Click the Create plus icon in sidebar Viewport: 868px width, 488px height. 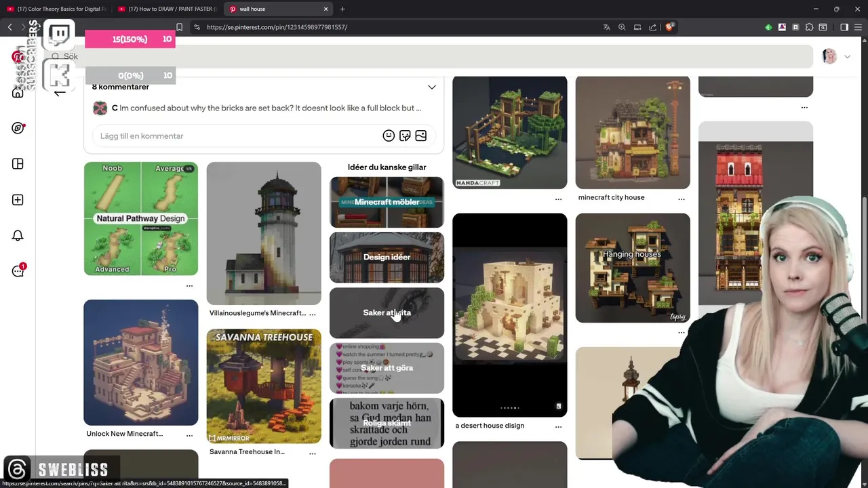[x=18, y=200]
